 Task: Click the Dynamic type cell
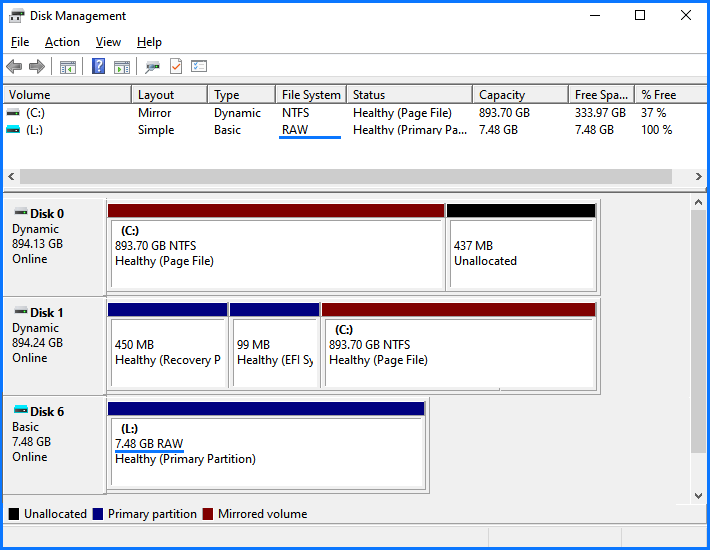click(x=237, y=113)
